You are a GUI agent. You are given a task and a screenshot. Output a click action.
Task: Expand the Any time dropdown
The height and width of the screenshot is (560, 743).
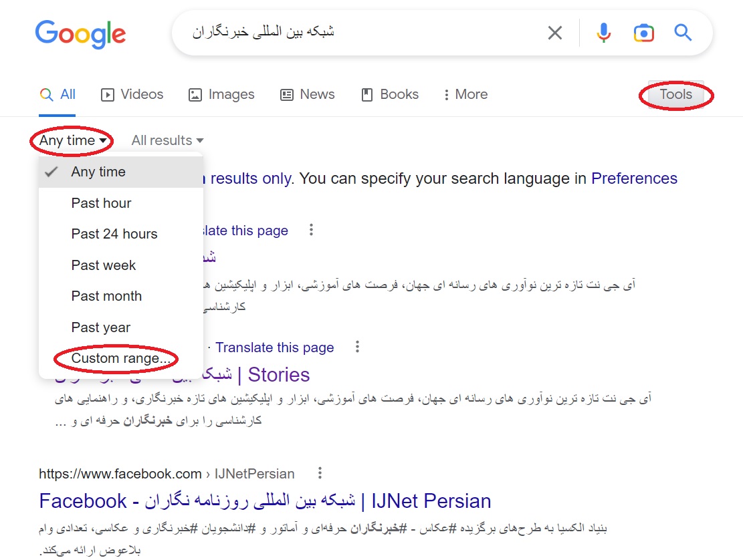tap(72, 140)
